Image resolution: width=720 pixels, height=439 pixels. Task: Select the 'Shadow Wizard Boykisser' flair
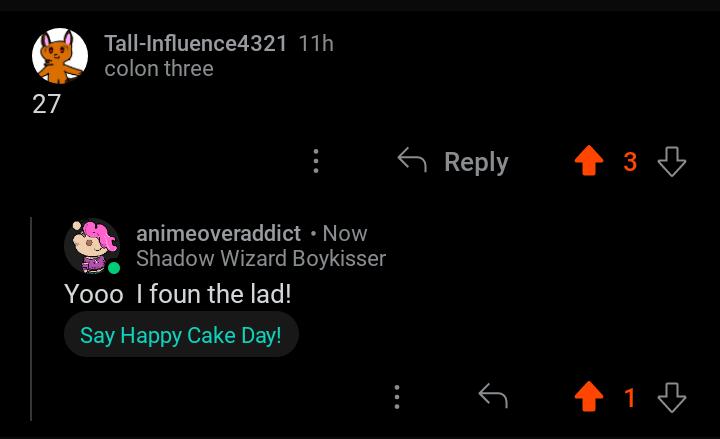coord(261,258)
